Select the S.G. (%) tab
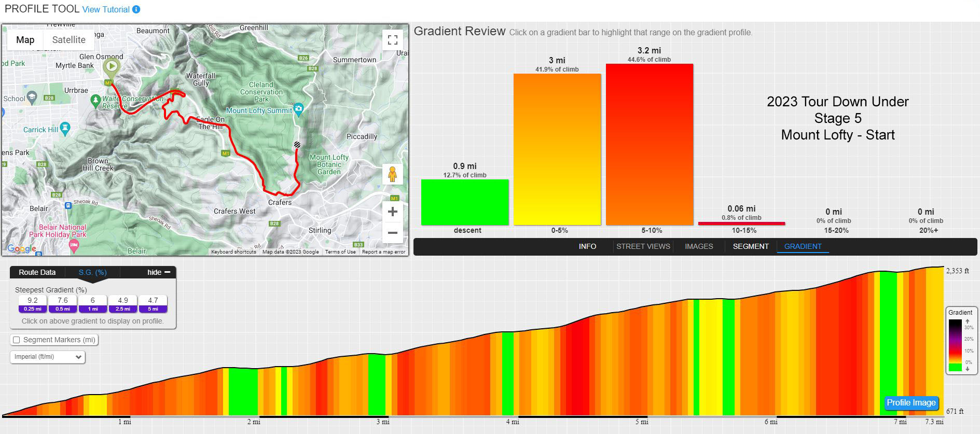This screenshot has height=434, width=980. pos(93,272)
